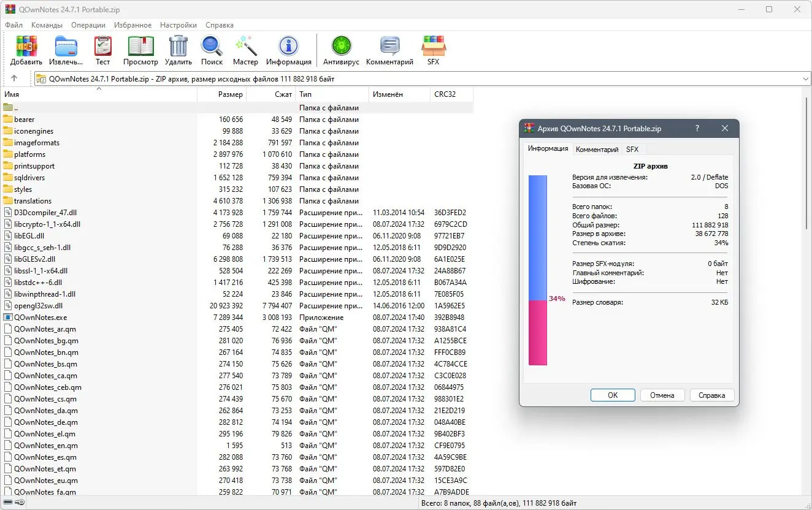Open the Настройки menu

pos(178,25)
